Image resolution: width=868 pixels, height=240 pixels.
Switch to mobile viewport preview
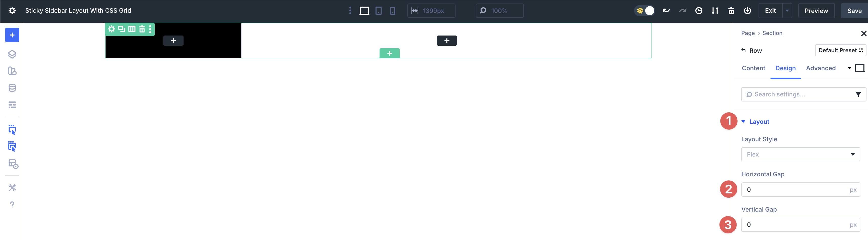click(392, 10)
